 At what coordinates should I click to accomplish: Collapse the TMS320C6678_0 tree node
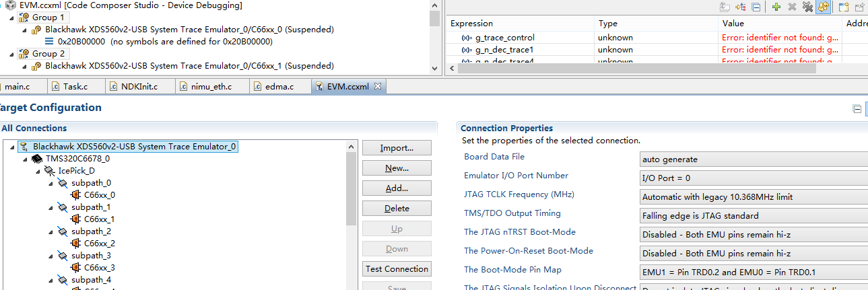point(26,159)
